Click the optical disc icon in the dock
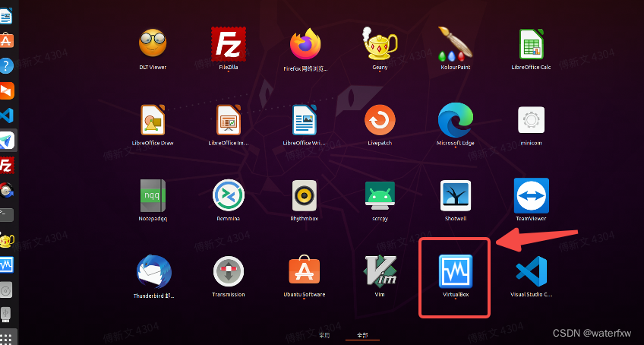The width and height of the screenshot is (644, 345). tap(6, 290)
